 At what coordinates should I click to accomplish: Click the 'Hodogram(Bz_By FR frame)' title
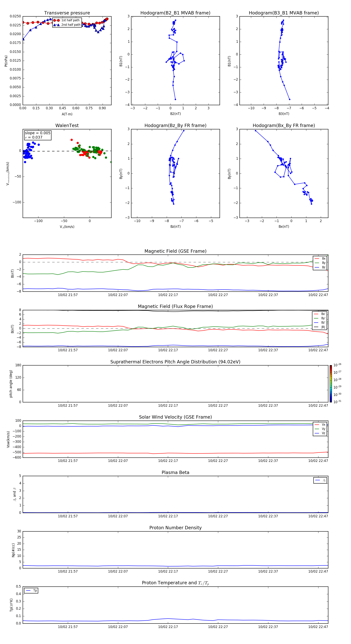point(175,125)
